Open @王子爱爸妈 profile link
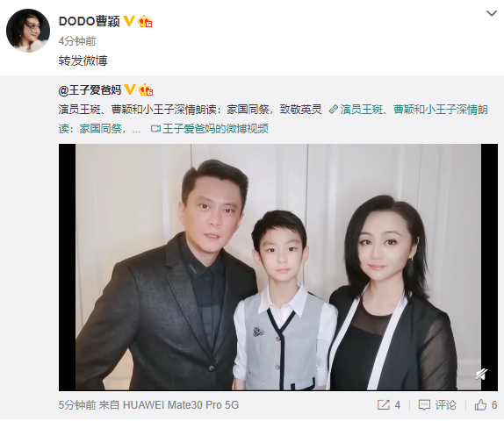Viewport: 504px width, 421px height. pyautogui.click(x=90, y=90)
